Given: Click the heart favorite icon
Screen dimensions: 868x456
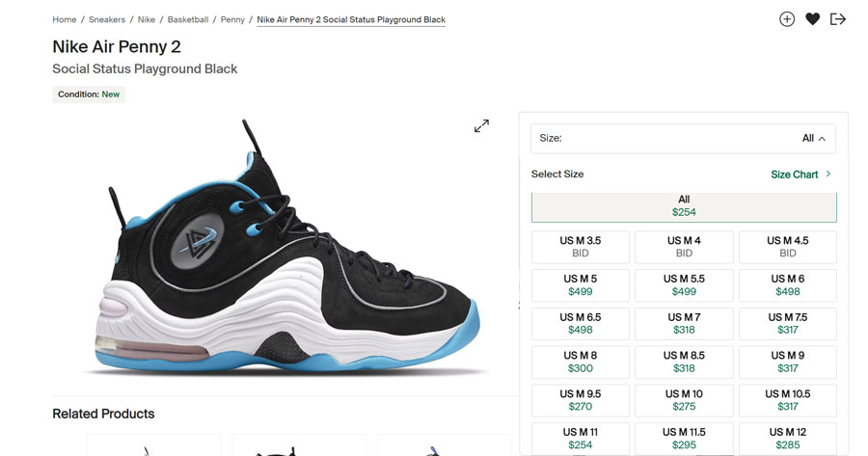Looking at the screenshot, I should [813, 19].
